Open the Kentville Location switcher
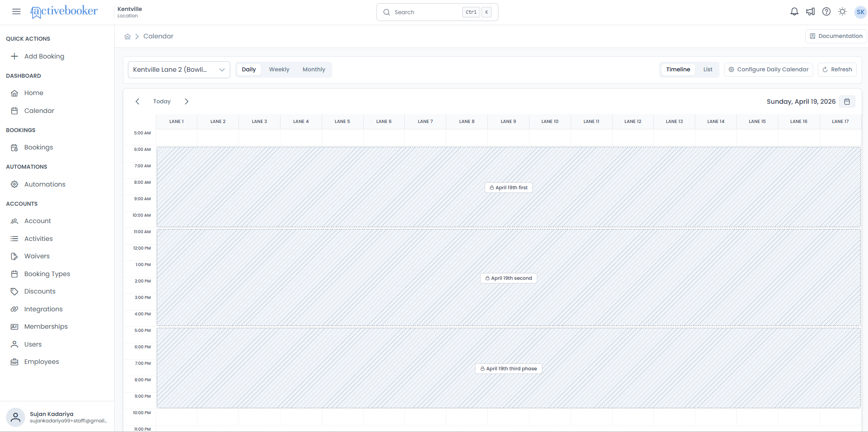This screenshot has width=868, height=432. point(130,12)
